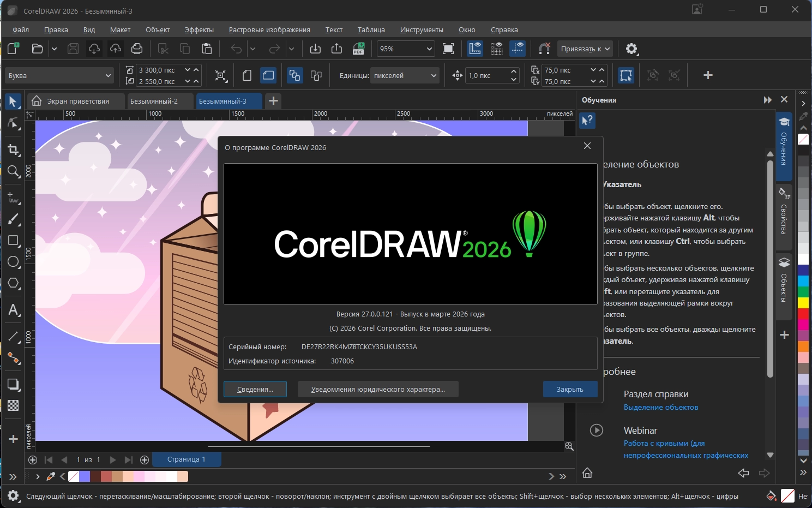Image resolution: width=812 pixels, height=508 pixels.
Task: Click the 'Сведения...' button
Action: [x=255, y=389]
